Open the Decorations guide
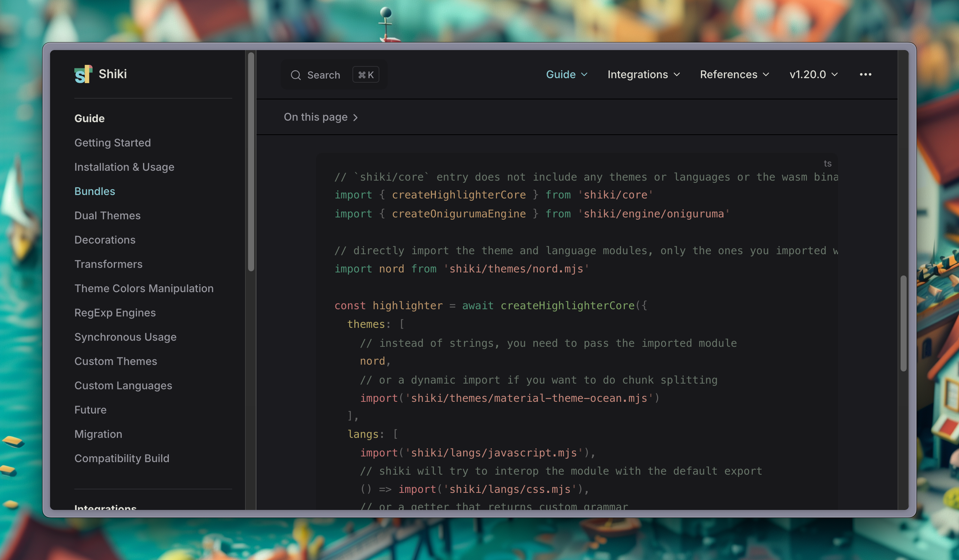Image resolution: width=959 pixels, height=560 pixels. click(105, 240)
